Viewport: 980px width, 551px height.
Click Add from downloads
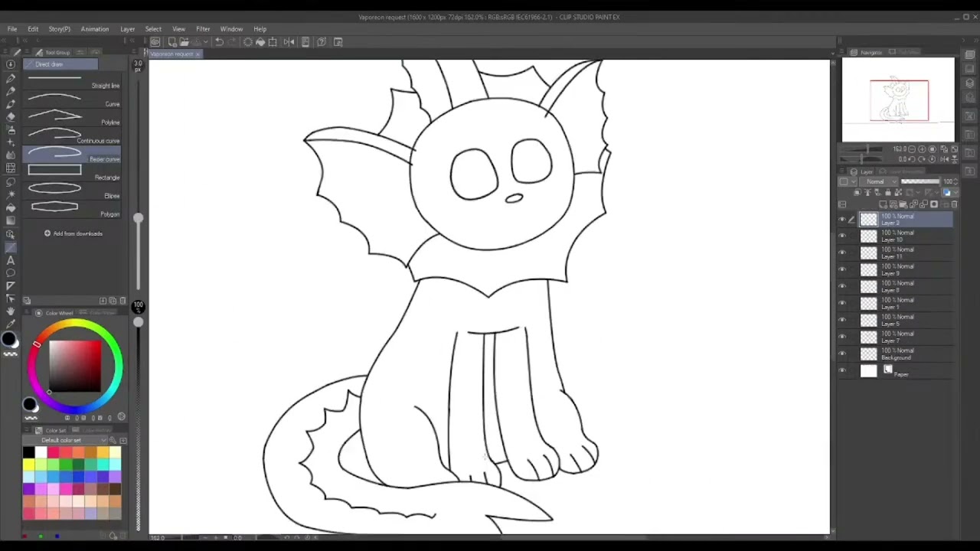(73, 233)
